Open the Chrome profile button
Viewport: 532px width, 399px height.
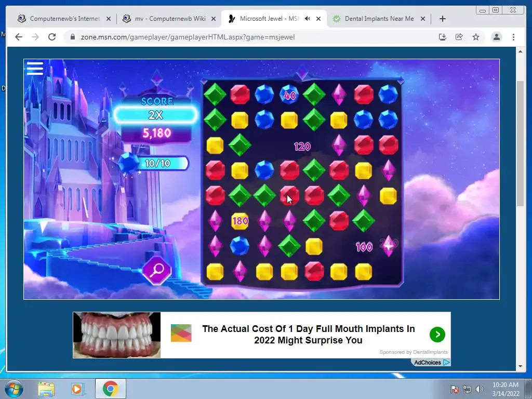[x=496, y=37]
